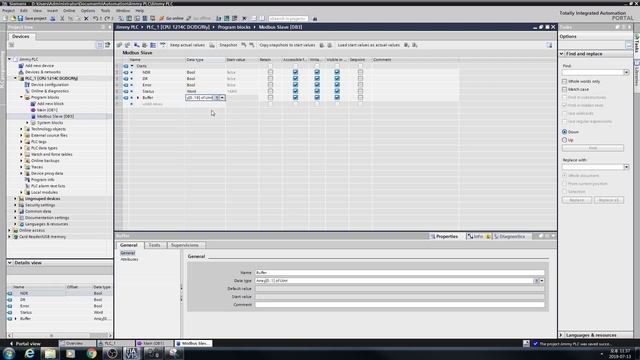Open the Replace with dropdown arrow

(x=626, y=167)
